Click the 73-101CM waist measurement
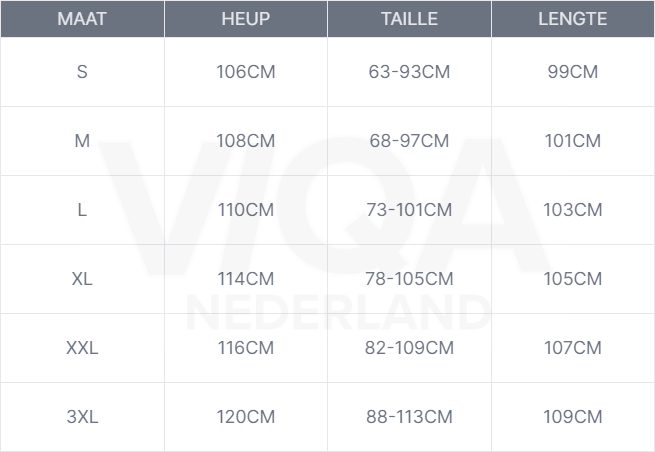The image size is (655, 452). pos(409,210)
